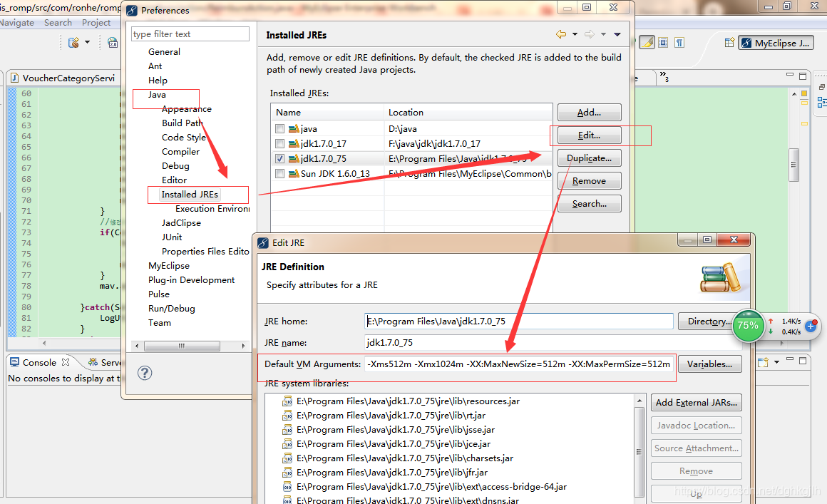Viewport: 827px width, 504px height.
Task: Select Team preferences
Action: click(x=159, y=322)
